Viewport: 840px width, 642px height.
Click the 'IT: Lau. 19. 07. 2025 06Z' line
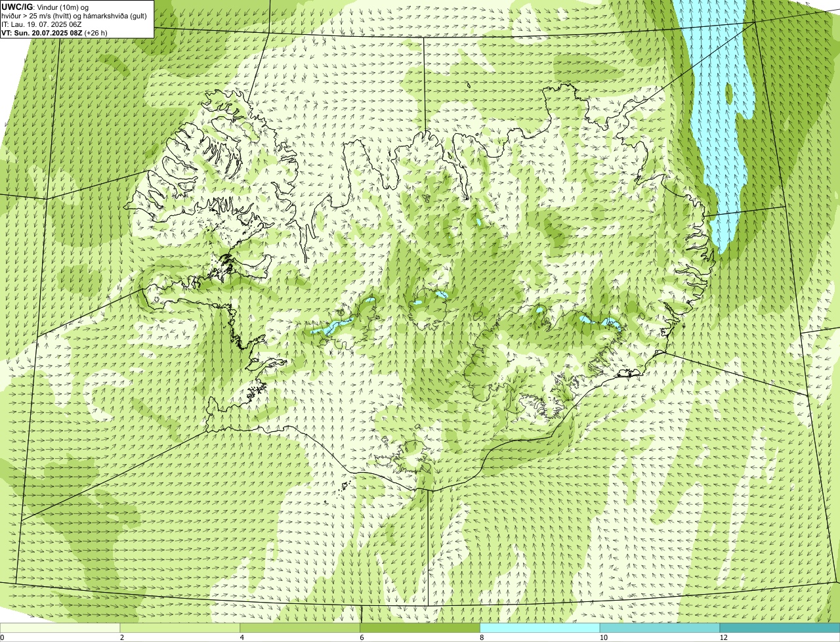(42, 24)
